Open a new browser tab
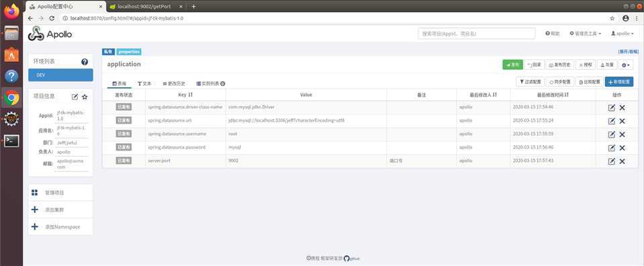The height and width of the screenshot is (266, 644). click(194, 7)
